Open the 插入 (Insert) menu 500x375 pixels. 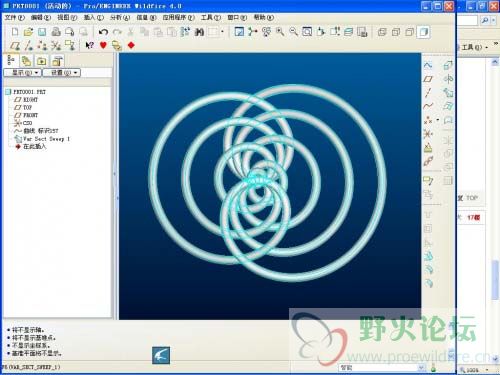[93, 17]
